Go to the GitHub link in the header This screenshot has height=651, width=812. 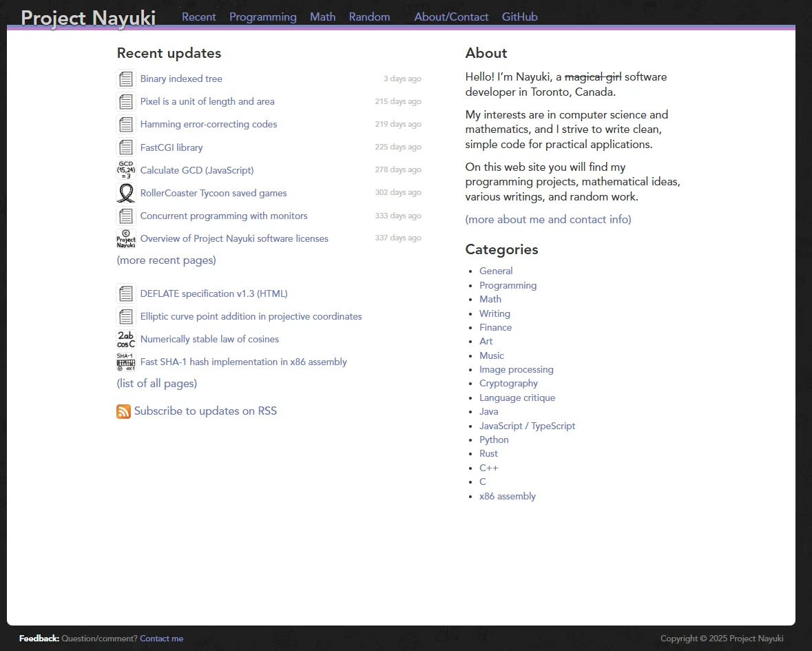click(x=519, y=17)
